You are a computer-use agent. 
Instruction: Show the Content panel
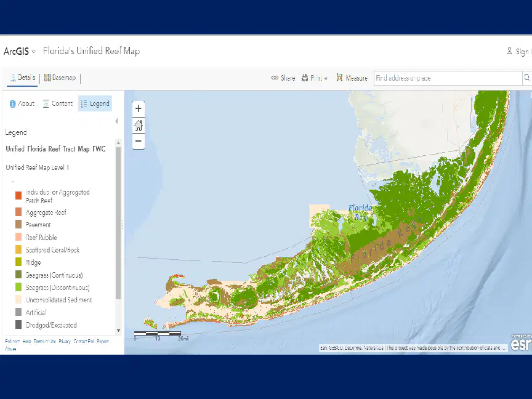coord(58,103)
